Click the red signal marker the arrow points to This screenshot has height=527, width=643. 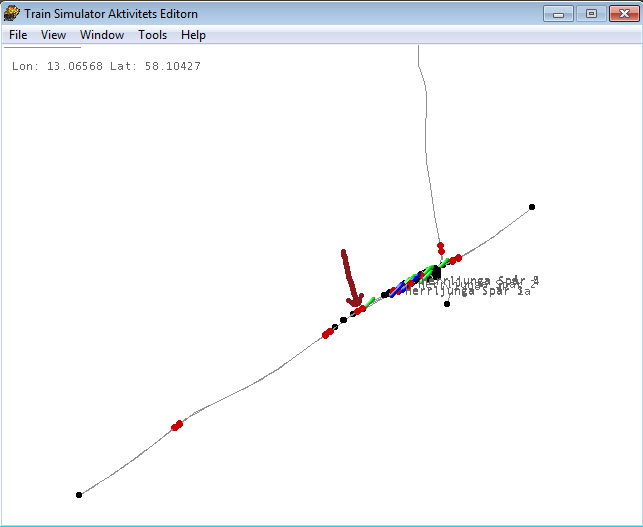click(360, 309)
